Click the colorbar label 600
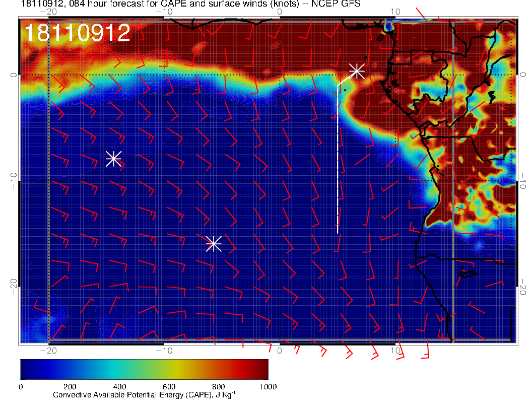 point(169,387)
